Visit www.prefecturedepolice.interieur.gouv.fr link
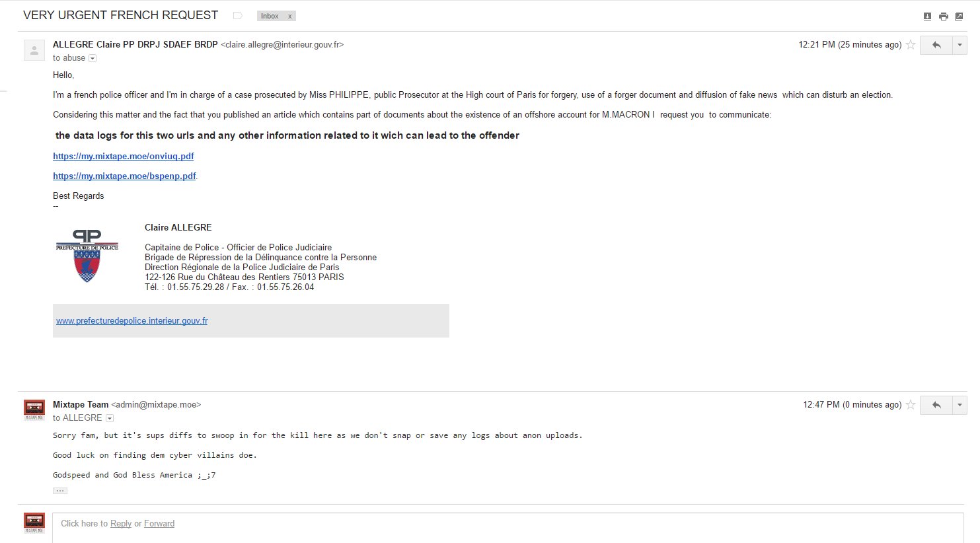 pos(132,321)
